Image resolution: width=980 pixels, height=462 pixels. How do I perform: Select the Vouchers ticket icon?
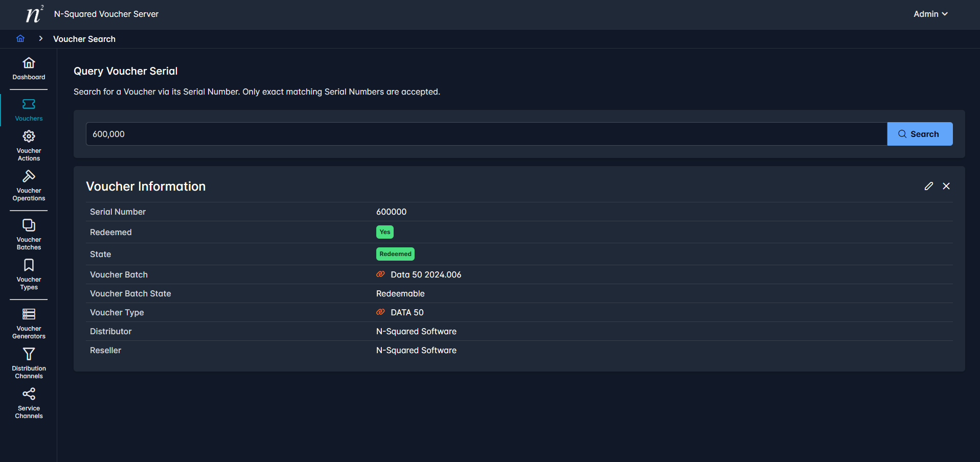click(29, 104)
